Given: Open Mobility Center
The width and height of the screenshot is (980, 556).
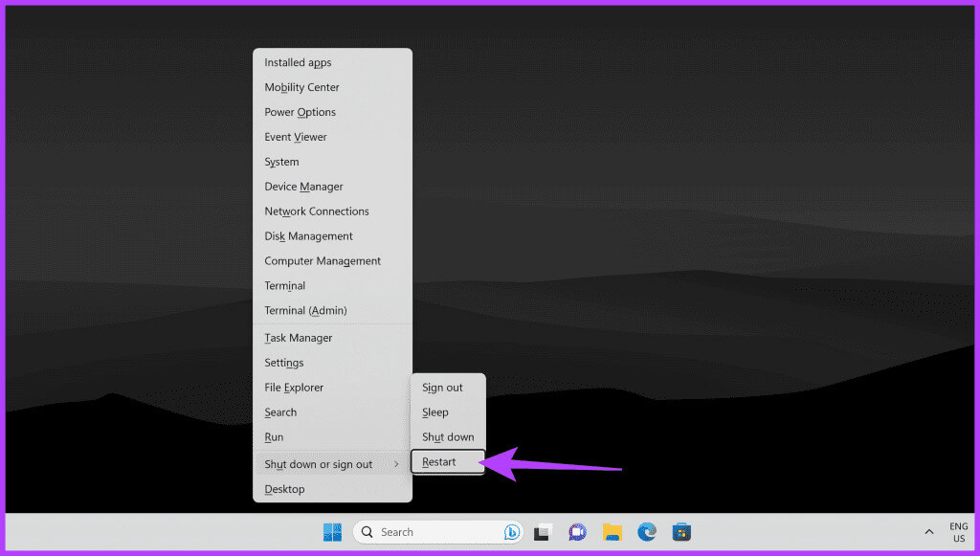Looking at the screenshot, I should pyautogui.click(x=332, y=87).
